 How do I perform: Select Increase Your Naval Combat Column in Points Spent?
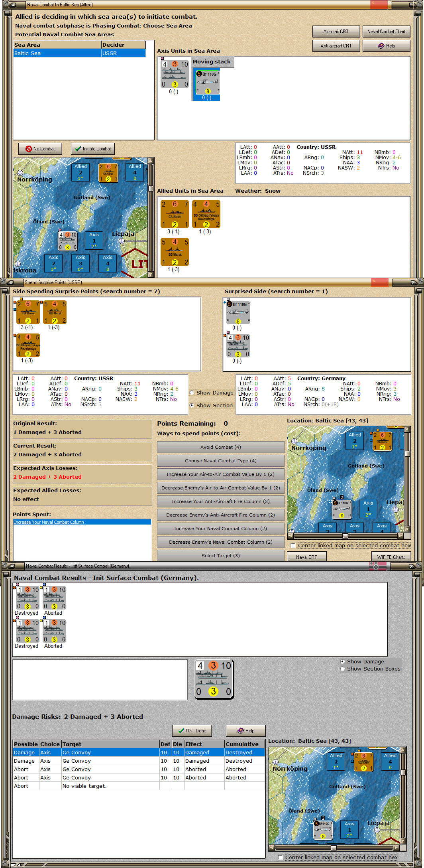[x=82, y=522]
